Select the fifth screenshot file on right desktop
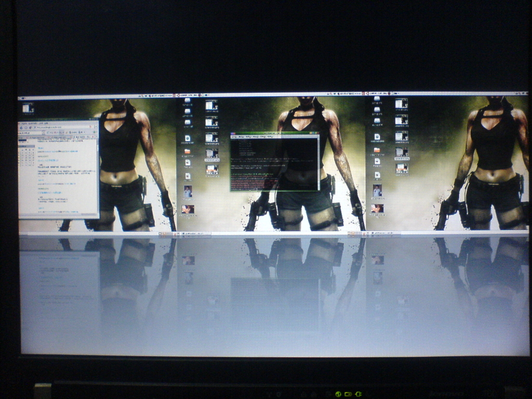The image size is (532, 399). click(x=402, y=168)
